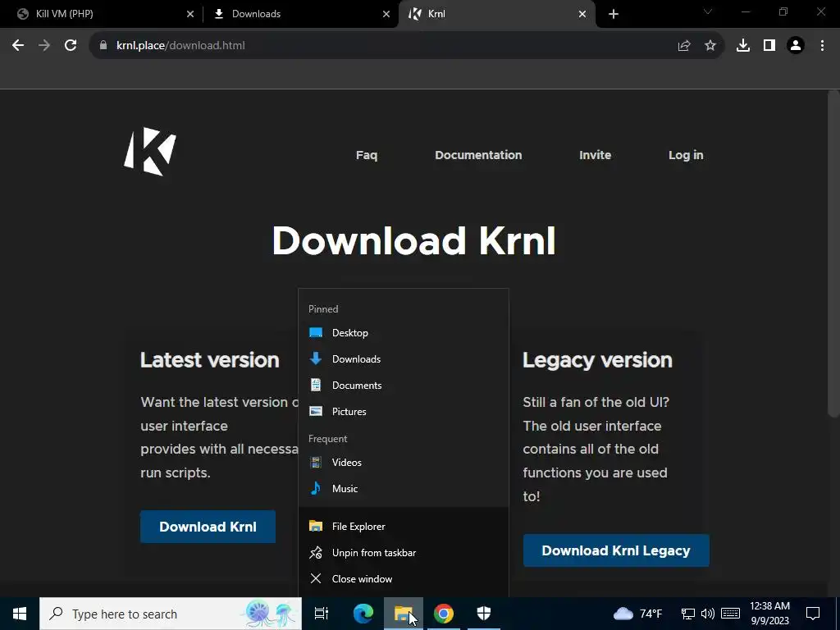Open frequent Music folder
Image resolution: width=840 pixels, height=630 pixels.
tap(404, 489)
